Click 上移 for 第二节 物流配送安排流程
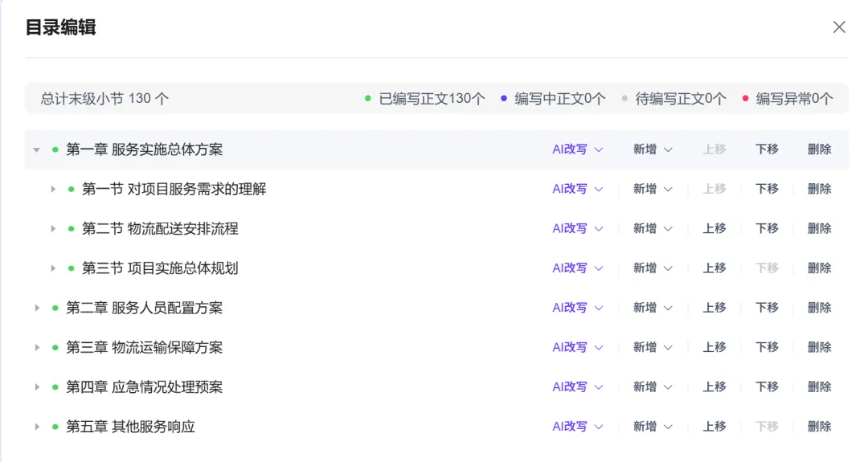 (x=714, y=229)
